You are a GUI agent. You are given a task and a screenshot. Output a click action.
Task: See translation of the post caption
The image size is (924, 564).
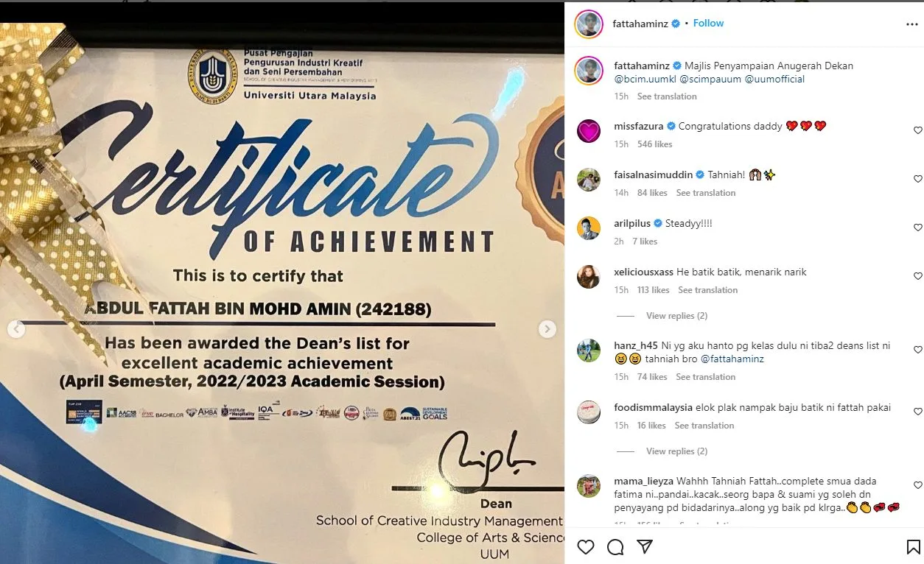click(x=667, y=96)
